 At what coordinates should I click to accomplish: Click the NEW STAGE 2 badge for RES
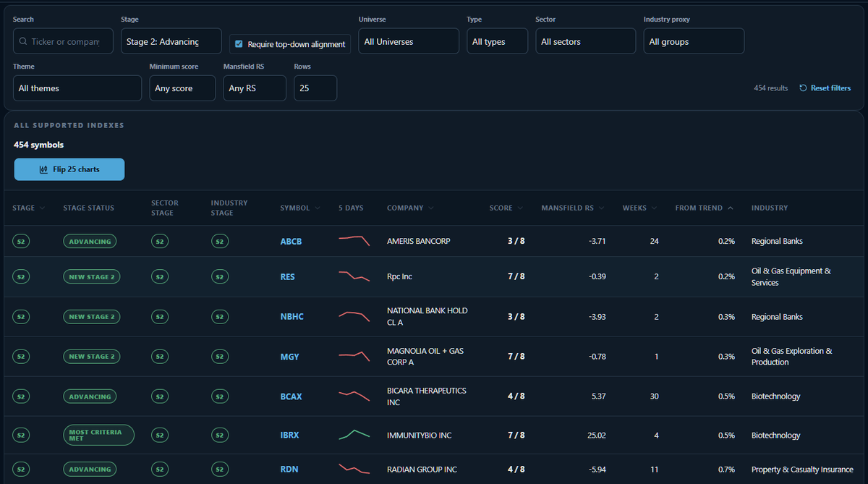92,276
